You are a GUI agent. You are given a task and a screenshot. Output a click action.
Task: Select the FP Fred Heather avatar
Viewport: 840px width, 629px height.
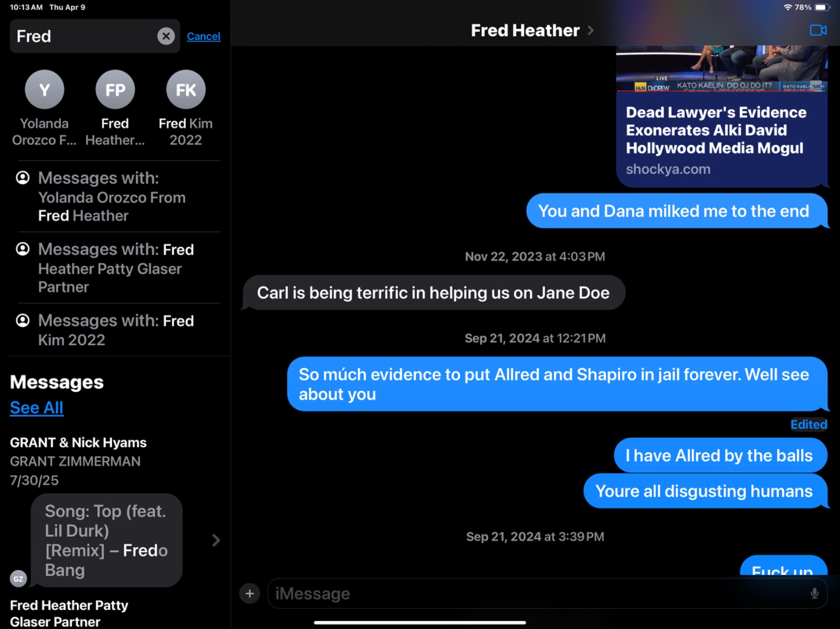pyautogui.click(x=115, y=90)
